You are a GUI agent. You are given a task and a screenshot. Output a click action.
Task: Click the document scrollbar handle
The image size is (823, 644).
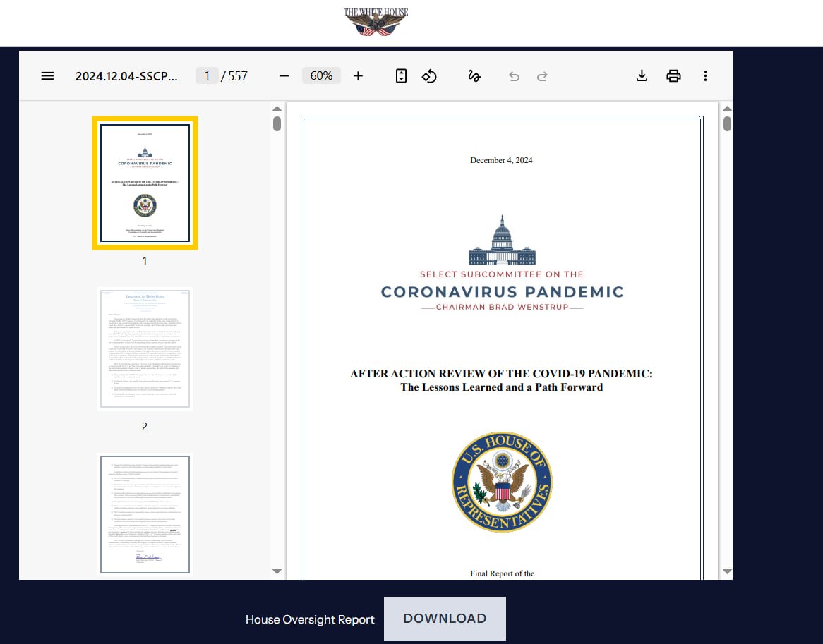727,123
